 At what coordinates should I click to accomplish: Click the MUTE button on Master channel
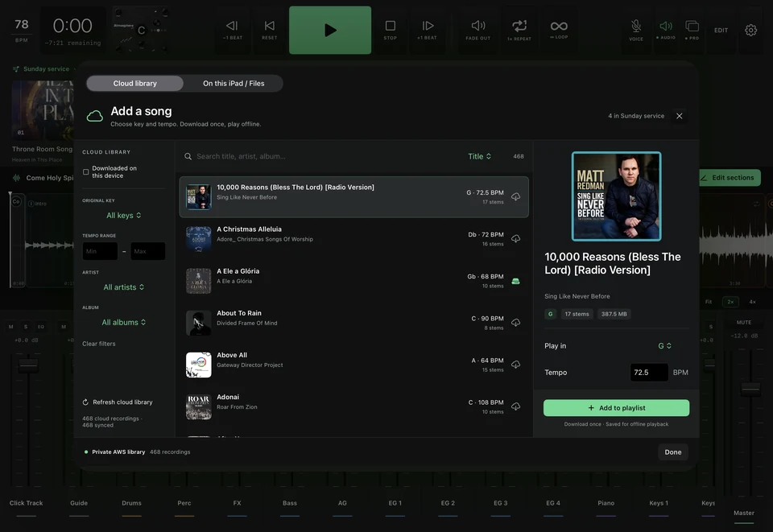[x=743, y=322]
